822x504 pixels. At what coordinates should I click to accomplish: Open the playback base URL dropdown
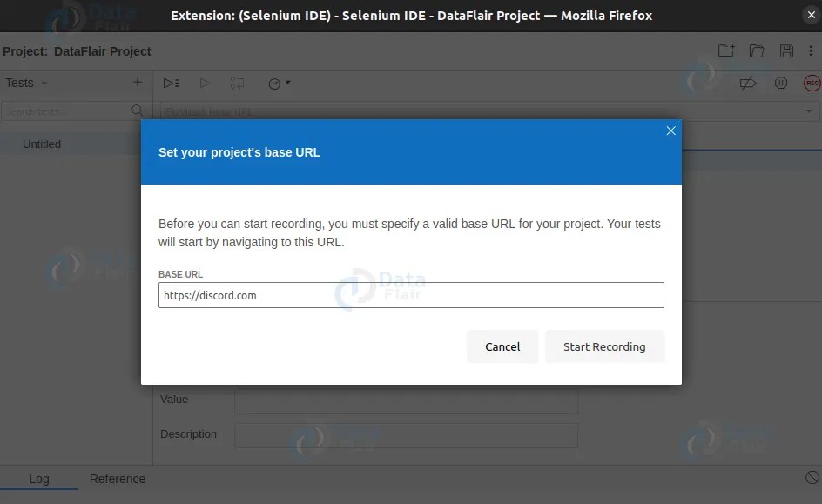[810, 111]
